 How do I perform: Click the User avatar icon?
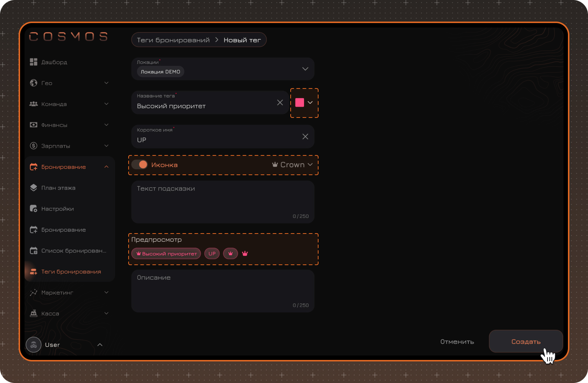pyautogui.click(x=33, y=345)
